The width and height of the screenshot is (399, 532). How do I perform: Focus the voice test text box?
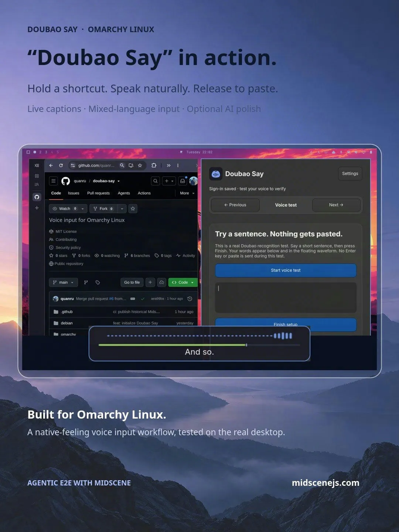pos(286,298)
